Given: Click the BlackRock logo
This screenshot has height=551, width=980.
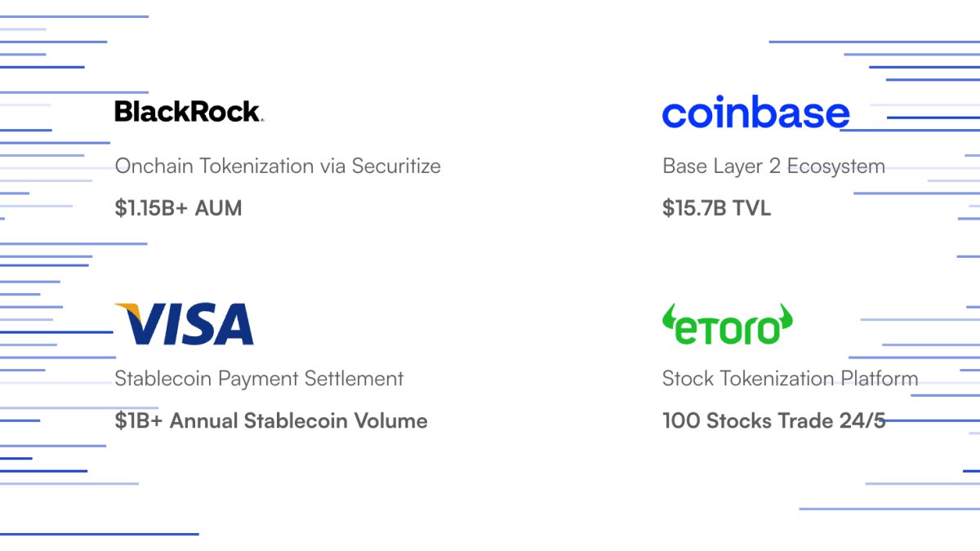Looking at the screenshot, I should (188, 111).
